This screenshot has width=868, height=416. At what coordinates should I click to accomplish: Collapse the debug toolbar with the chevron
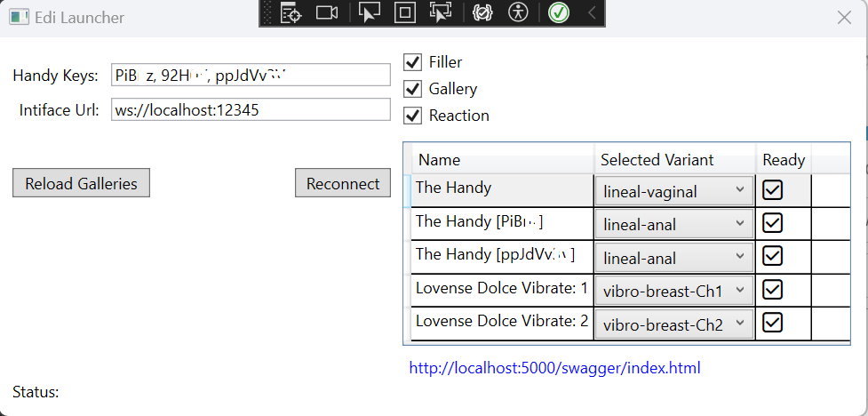pos(592,12)
